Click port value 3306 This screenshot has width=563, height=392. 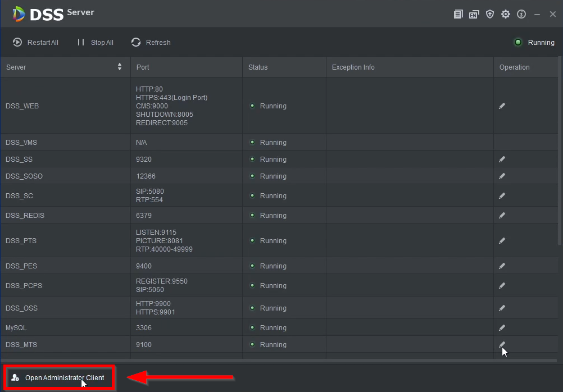144,328
